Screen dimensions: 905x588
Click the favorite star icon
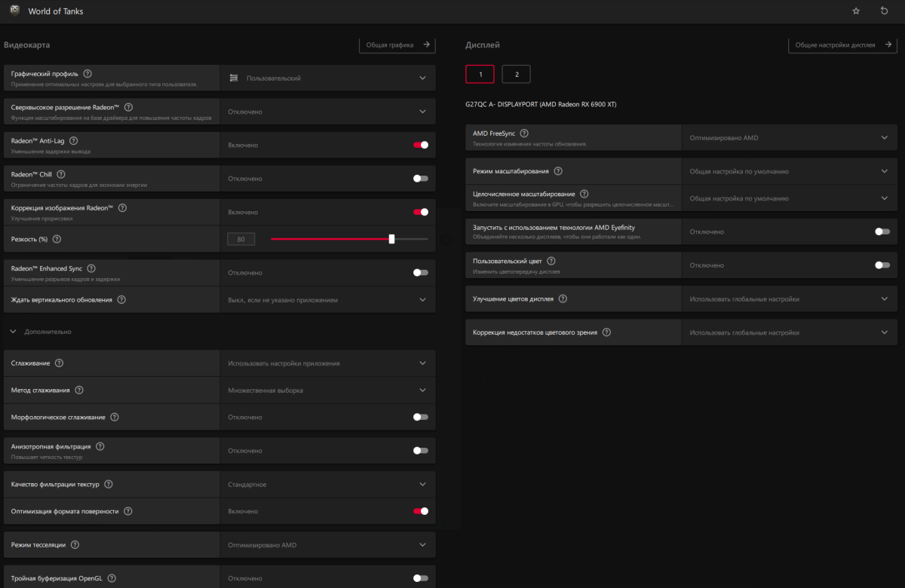click(x=856, y=11)
